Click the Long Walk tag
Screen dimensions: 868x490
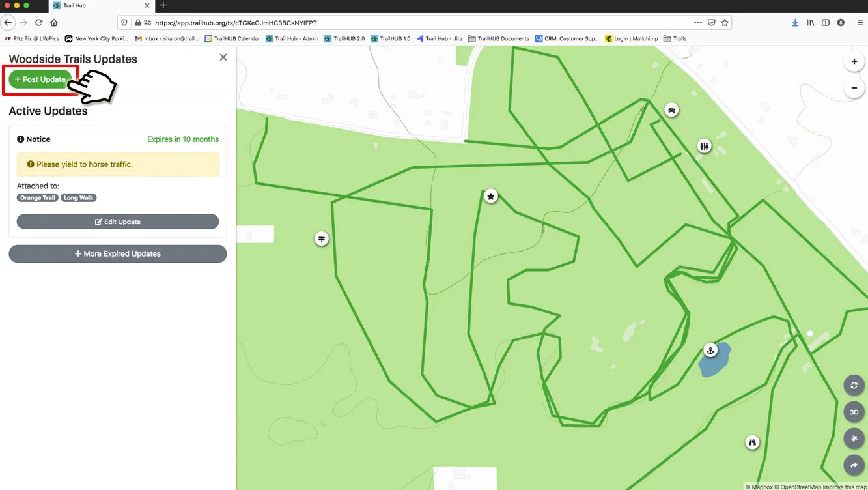click(x=79, y=197)
